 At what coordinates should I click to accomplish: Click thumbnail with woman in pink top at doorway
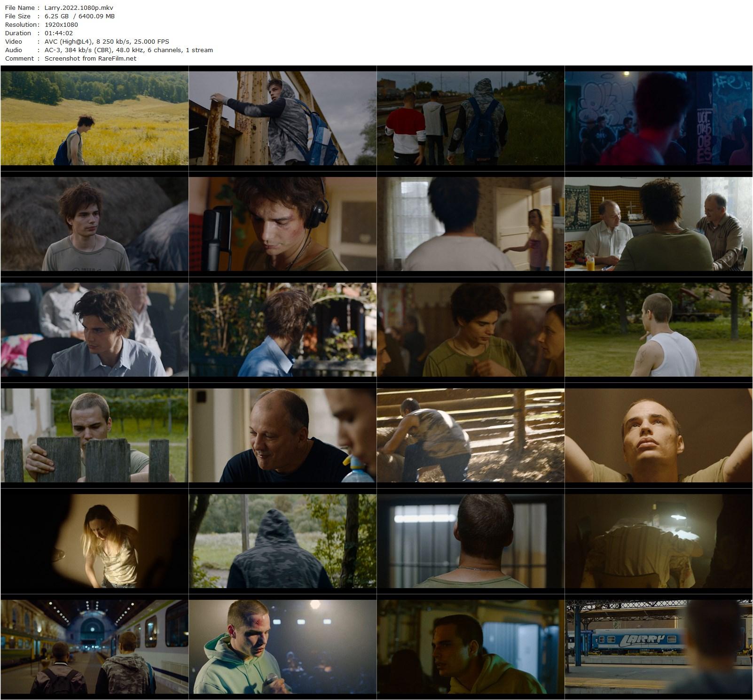tap(471, 224)
